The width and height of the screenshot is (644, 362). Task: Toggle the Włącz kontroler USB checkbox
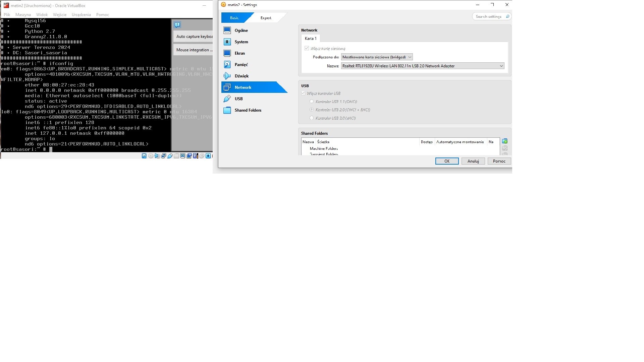(303, 93)
